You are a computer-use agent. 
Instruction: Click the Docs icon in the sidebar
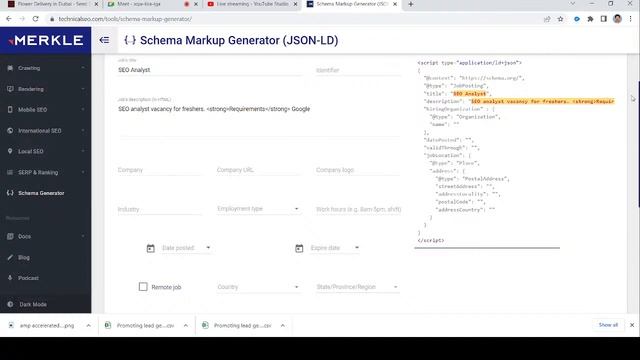10,236
